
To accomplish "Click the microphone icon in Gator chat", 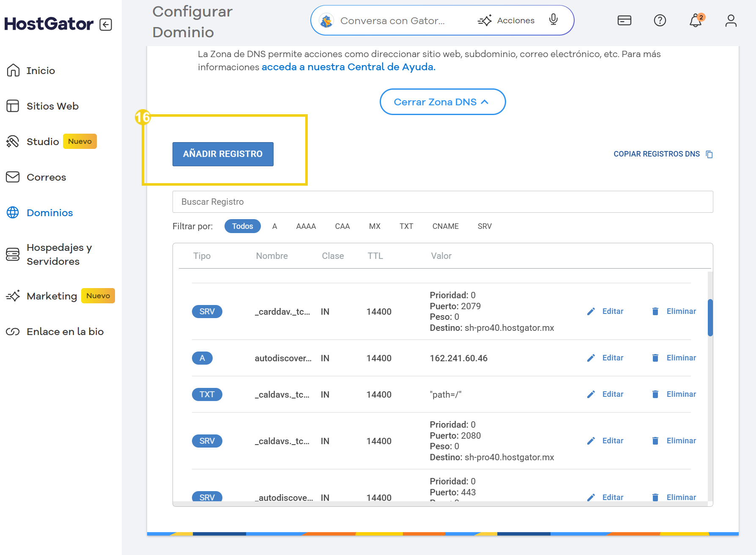I will pos(553,20).
